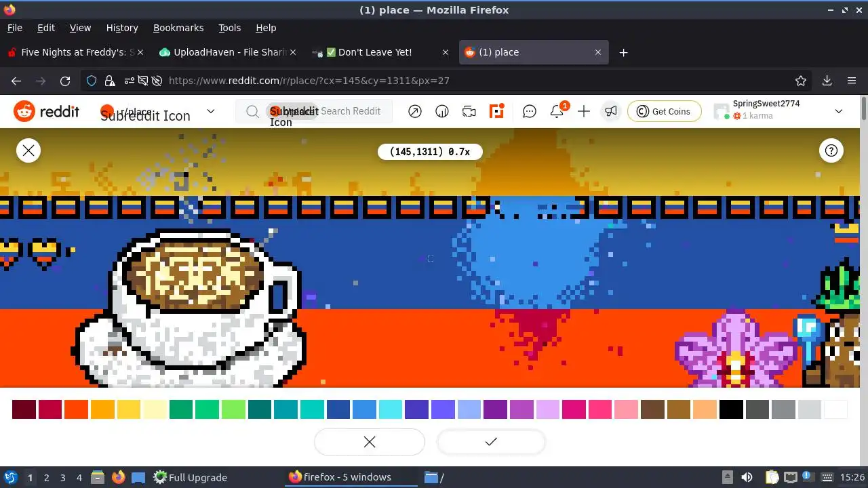Open the View menu
868x488 pixels.
click(80, 28)
